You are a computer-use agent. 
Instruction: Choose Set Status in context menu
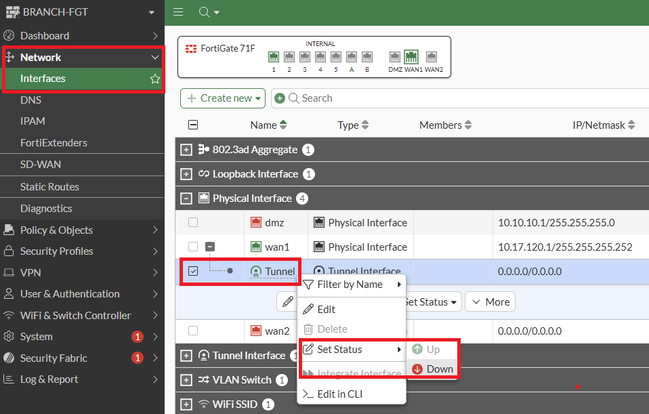352,349
